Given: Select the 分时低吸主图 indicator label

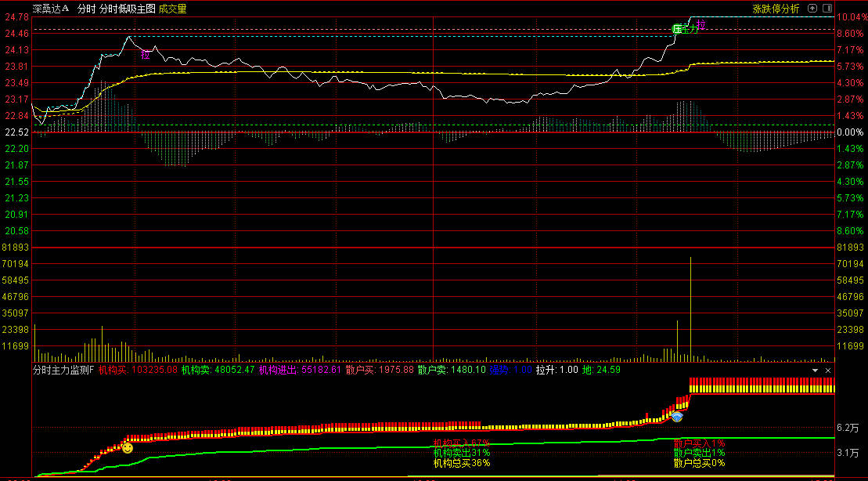Looking at the screenshot, I should click(128, 9).
